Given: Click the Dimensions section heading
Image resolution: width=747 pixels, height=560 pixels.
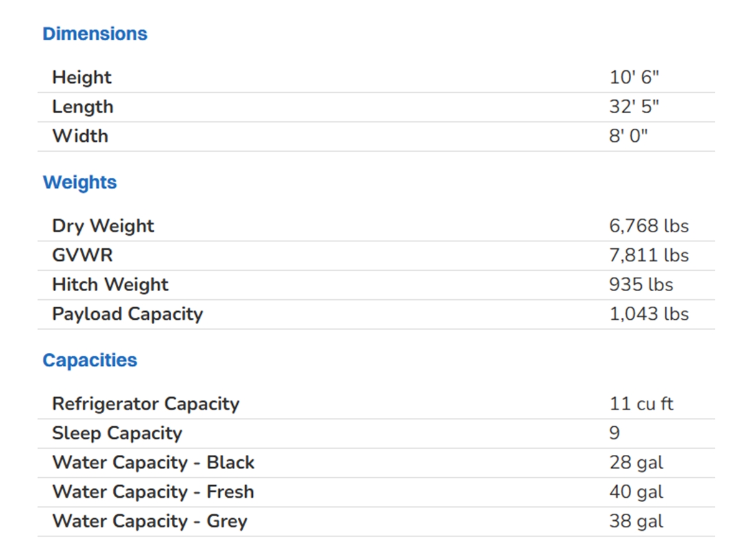Looking at the screenshot, I should pyautogui.click(x=95, y=34).
